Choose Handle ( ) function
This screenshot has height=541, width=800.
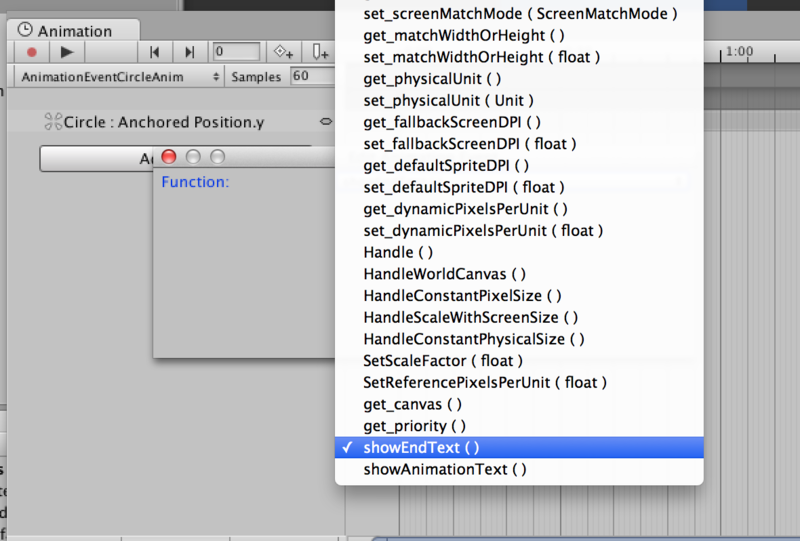[519, 253]
